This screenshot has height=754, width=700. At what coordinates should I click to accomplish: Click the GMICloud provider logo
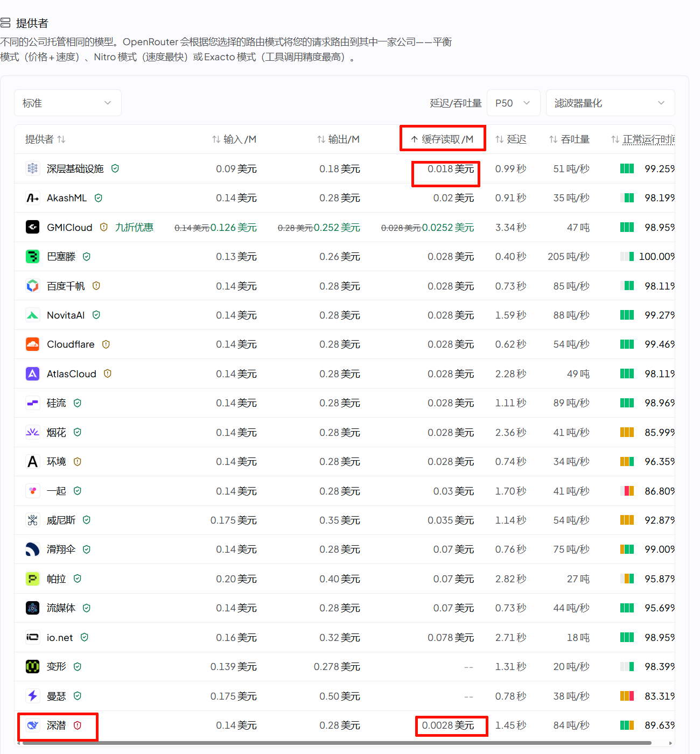33,227
